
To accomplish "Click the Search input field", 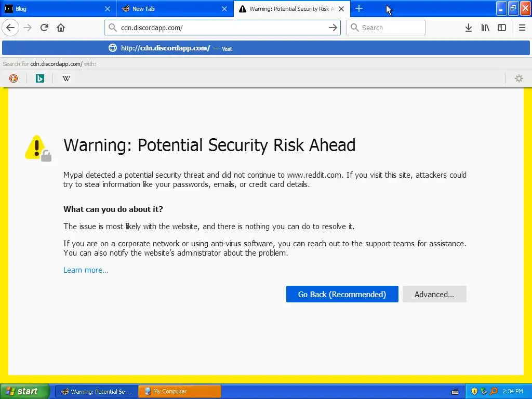I will click(385, 28).
